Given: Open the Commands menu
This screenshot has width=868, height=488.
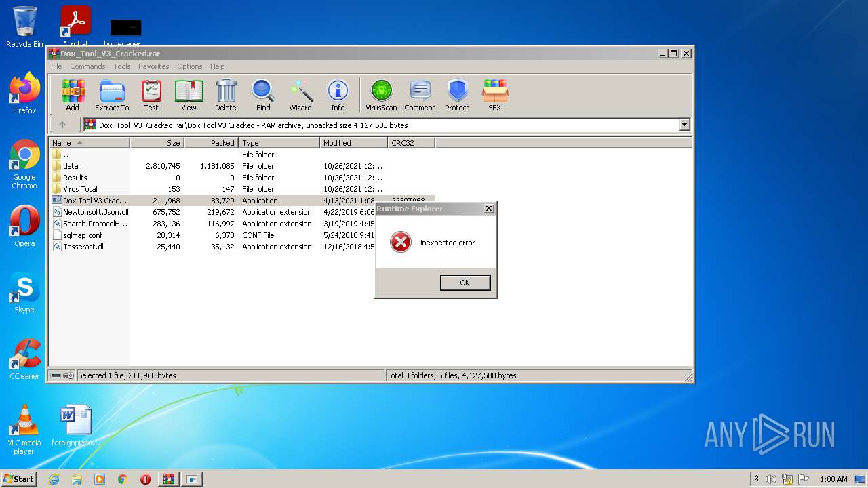Looking at the screenshot, I should pos(87,66).
